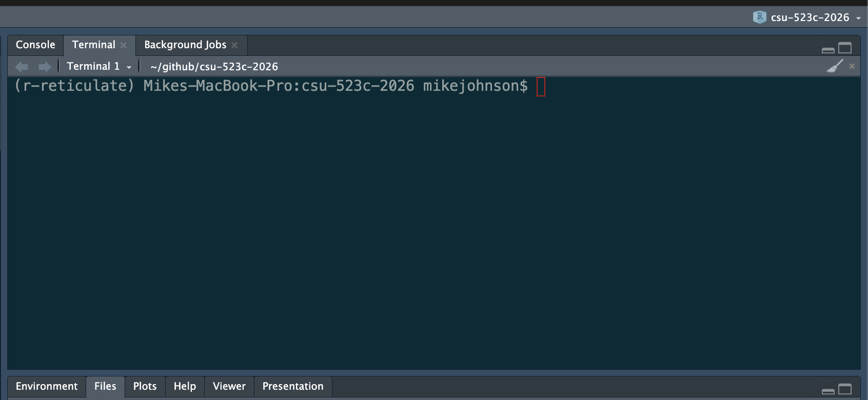The image size is (868, 400).
Task: Select the Background Jobs tab
Action: 185,45
